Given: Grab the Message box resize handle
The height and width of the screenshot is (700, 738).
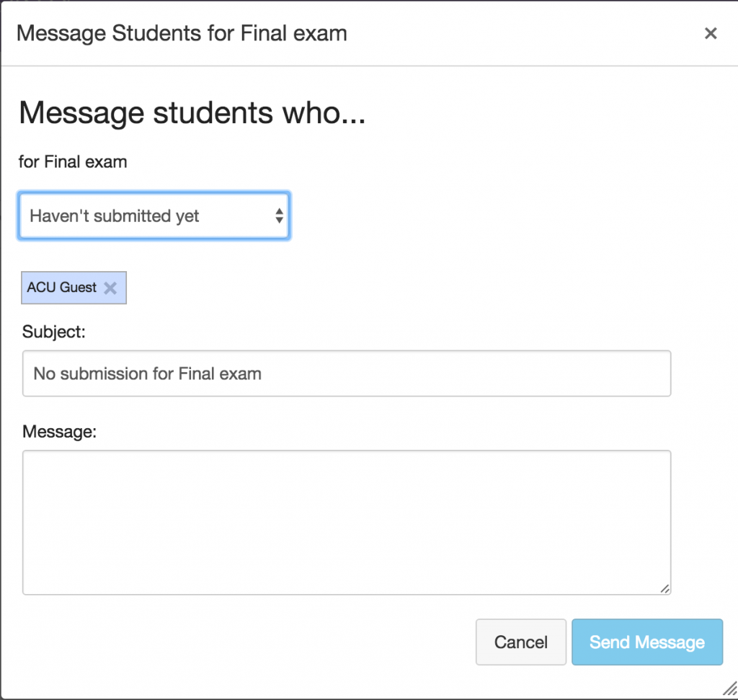Looking at the screenshot, I should (x=664, y=588).
